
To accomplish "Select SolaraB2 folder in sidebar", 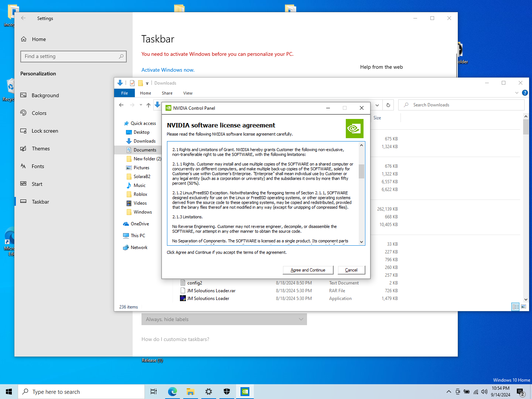I will [x=142, y=177].
